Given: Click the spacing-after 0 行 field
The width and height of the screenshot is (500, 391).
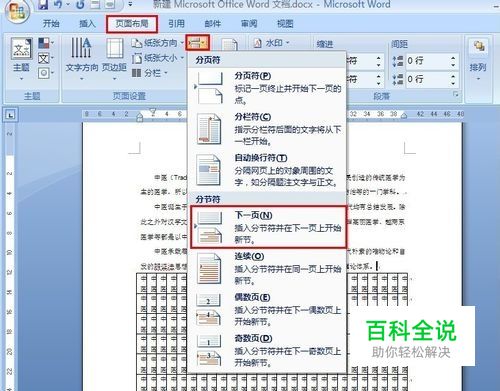Looking at the screenshot, I should point(427,79).
